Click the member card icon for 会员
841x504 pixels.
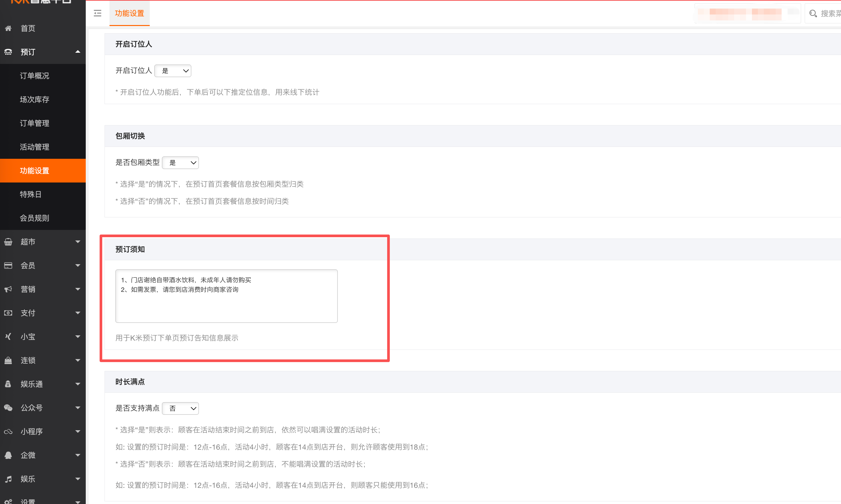[8, 266]
